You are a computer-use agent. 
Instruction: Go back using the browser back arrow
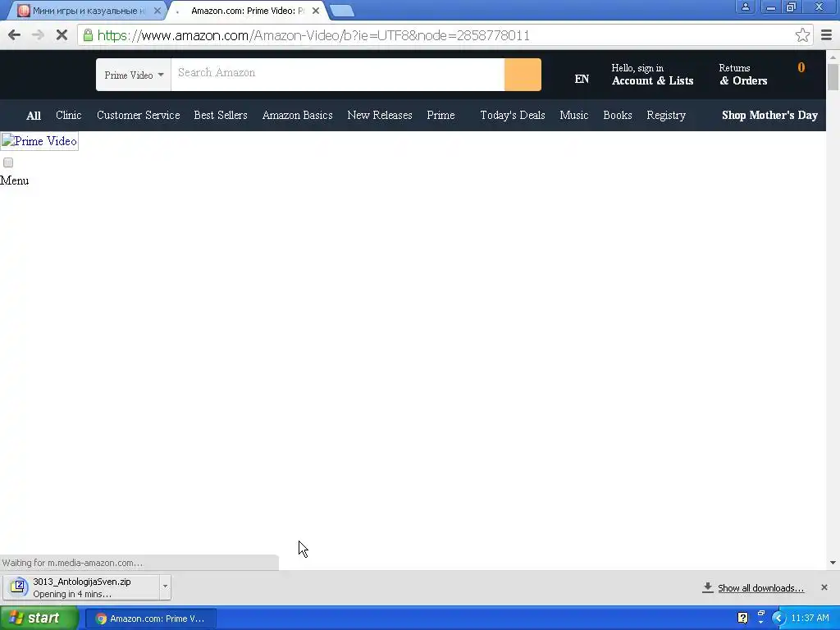pos(15,35)
